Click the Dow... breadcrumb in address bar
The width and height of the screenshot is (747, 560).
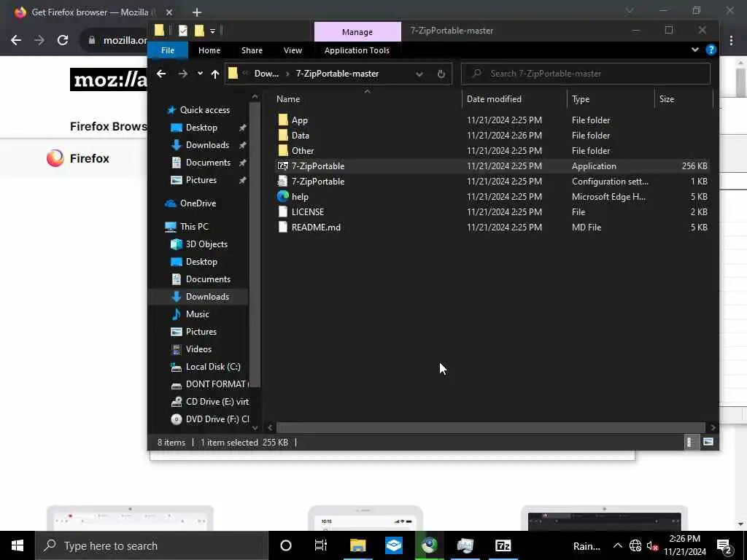[266, 74]
